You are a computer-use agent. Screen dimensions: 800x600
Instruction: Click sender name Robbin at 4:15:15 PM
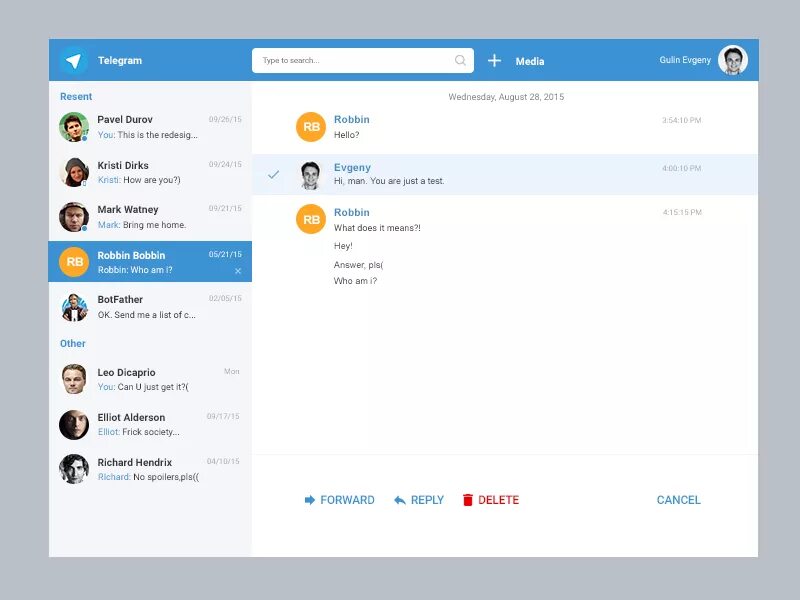[352, 212]
